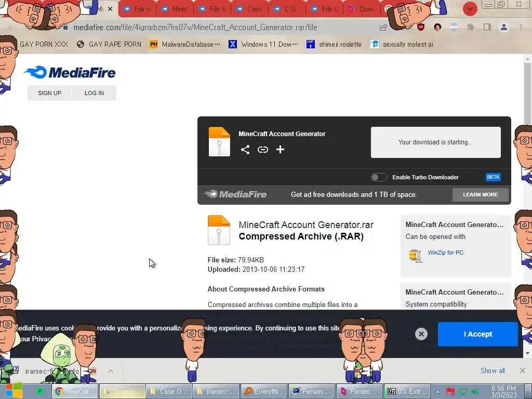This screenshot has height=399, width=532.
Task: View site info via the padlock icon
Action: point(65,27)
